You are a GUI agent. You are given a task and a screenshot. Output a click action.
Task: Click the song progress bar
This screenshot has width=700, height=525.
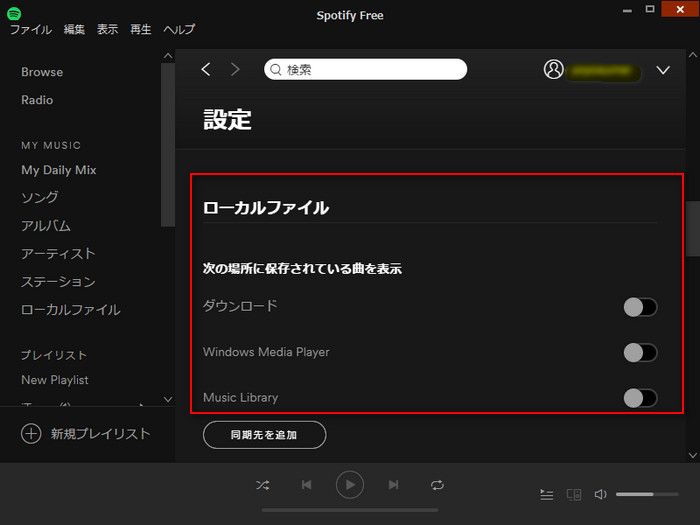tap(350, 510)
